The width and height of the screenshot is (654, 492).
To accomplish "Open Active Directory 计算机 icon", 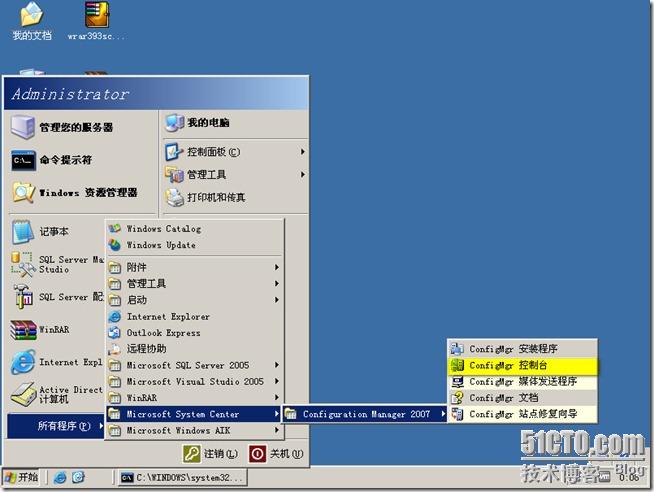I will 23,394.
